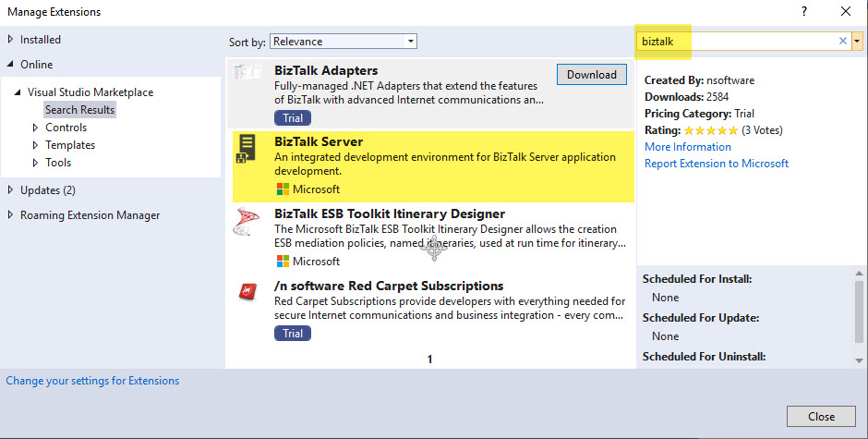This screenshot has width=868, height=439.
Task: Select the Updates (2) tree item
Action: tap(48, 190)
